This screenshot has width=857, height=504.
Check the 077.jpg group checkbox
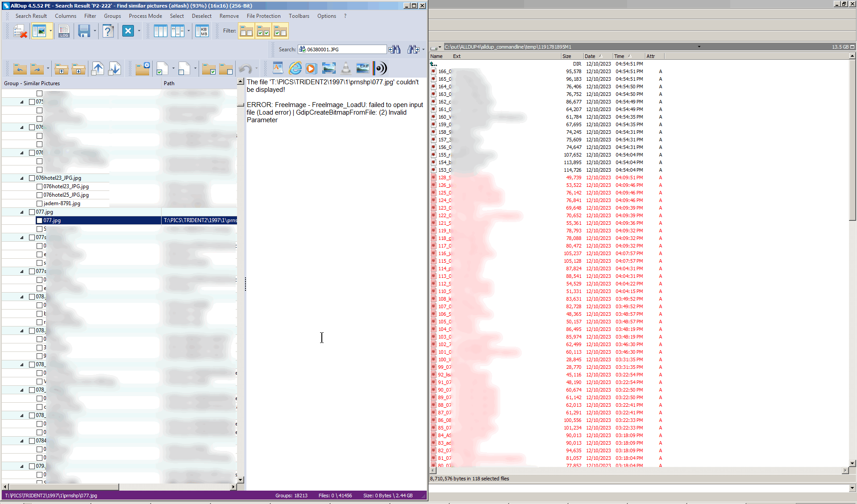click(32, 212)
